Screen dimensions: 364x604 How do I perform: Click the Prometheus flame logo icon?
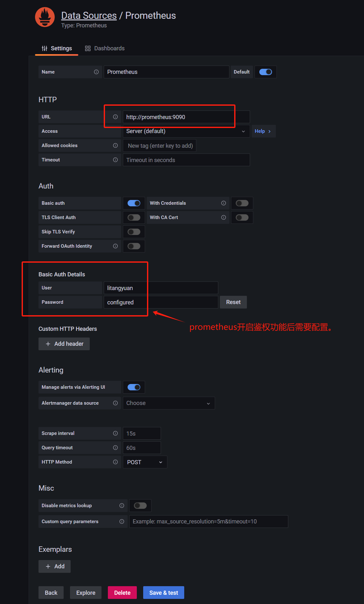click(x=45, y=18)
